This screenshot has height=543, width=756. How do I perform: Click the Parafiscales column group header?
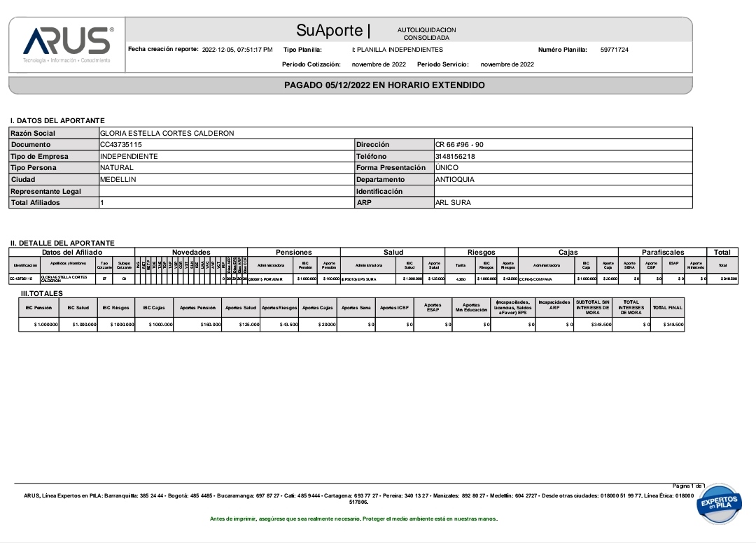(x=662, y=253)
